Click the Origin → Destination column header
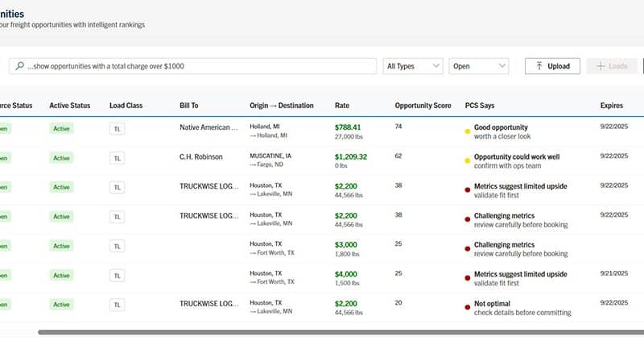644x345 pixels. tap(281, 106)
